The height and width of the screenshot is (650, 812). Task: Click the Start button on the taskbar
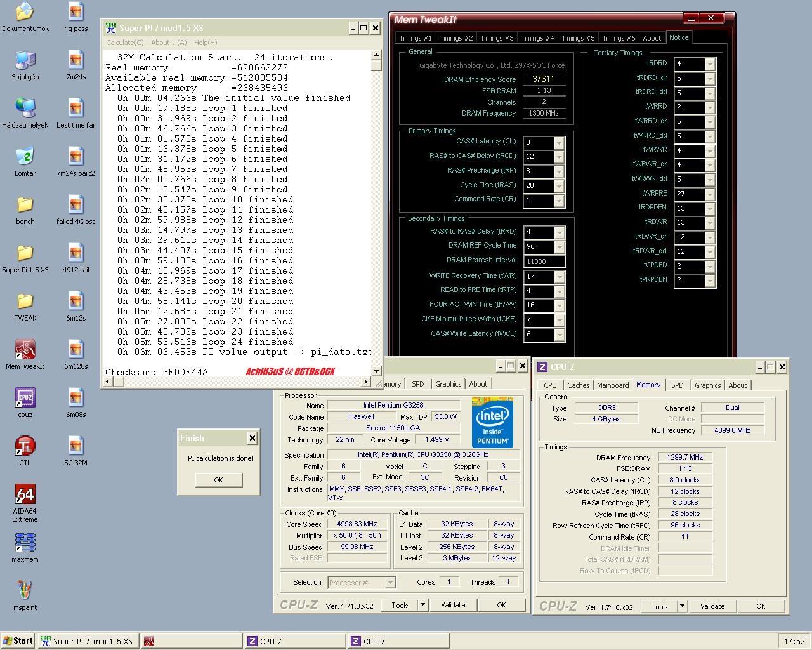[18, 641]
